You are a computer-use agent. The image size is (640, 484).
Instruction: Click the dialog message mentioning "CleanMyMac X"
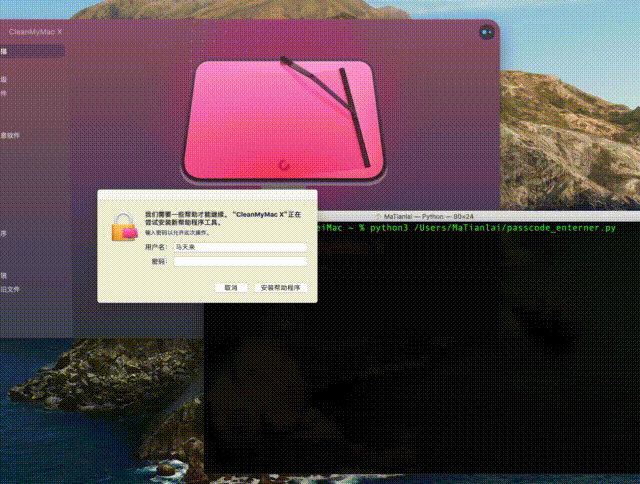coord(223,218)
